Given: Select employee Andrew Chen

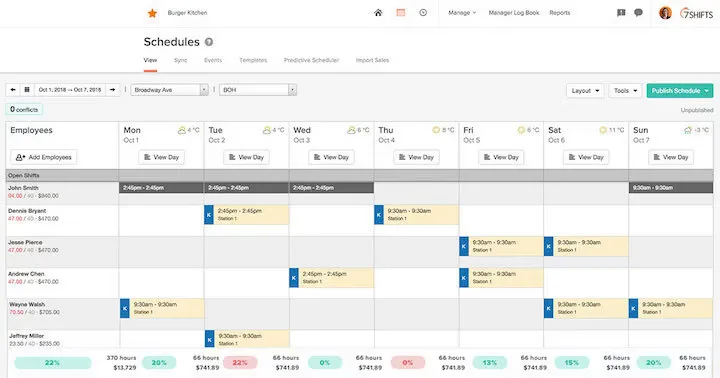Looking at the screenshot, I should (26, 274).
